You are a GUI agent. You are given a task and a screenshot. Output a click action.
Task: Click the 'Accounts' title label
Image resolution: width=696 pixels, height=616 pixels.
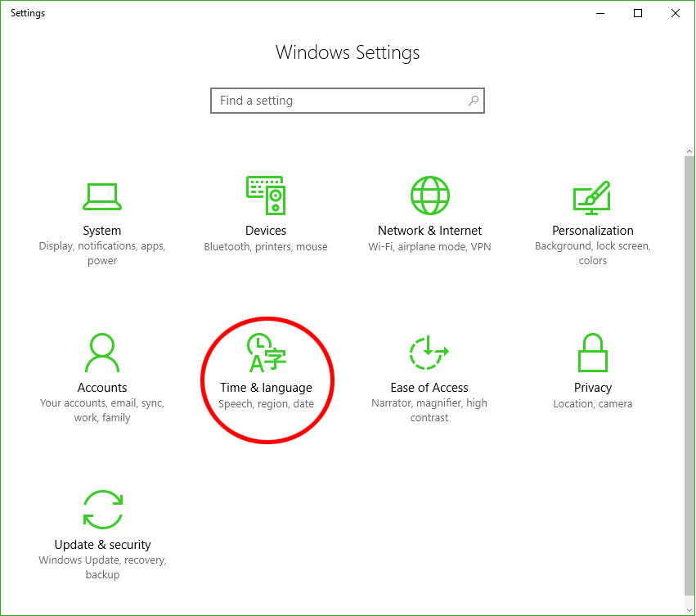(x=102, y=388)
